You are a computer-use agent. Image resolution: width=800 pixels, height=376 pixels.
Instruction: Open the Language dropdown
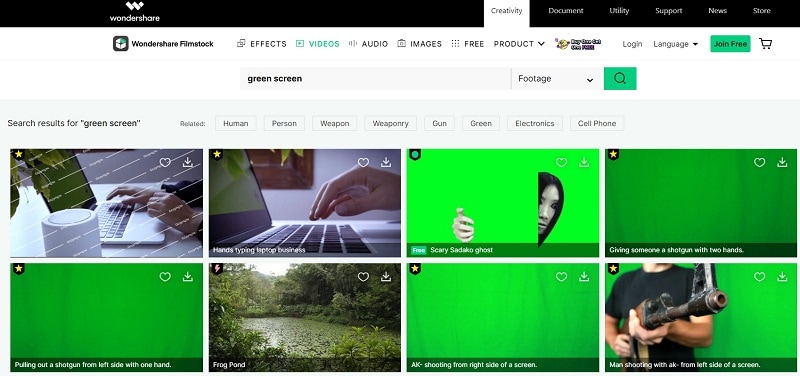tap(676, 44)
